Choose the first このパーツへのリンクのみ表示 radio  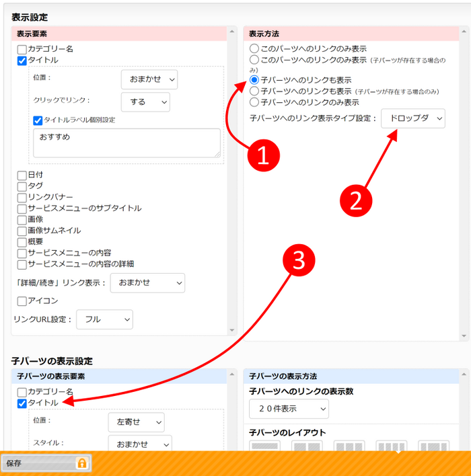[x=254, y=49]
